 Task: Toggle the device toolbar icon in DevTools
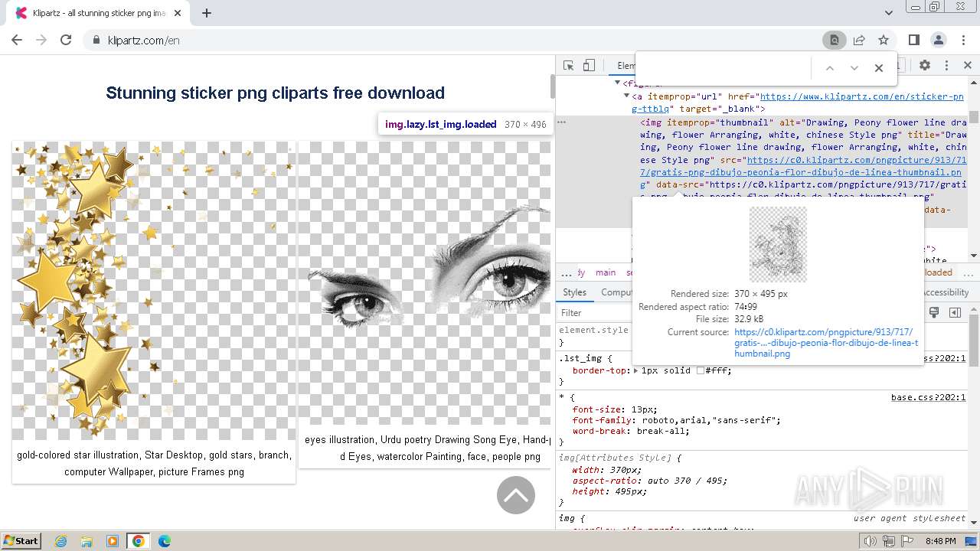[589, 66]
